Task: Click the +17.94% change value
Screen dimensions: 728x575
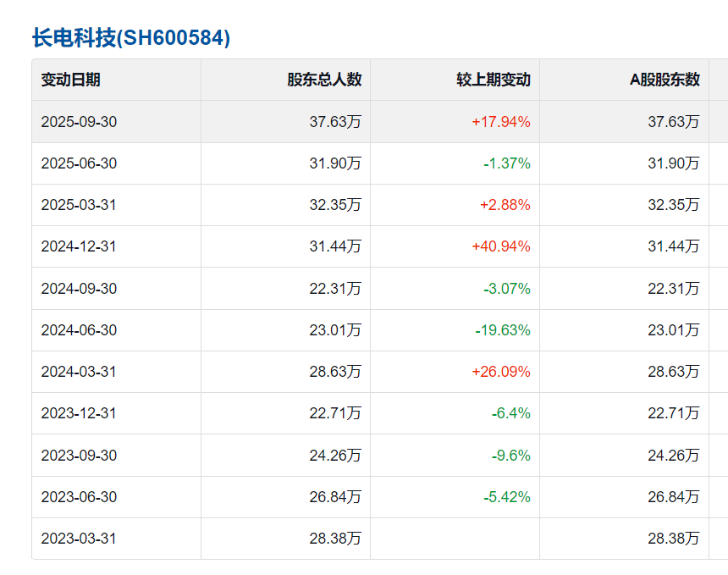Action: tap(501, 122)
